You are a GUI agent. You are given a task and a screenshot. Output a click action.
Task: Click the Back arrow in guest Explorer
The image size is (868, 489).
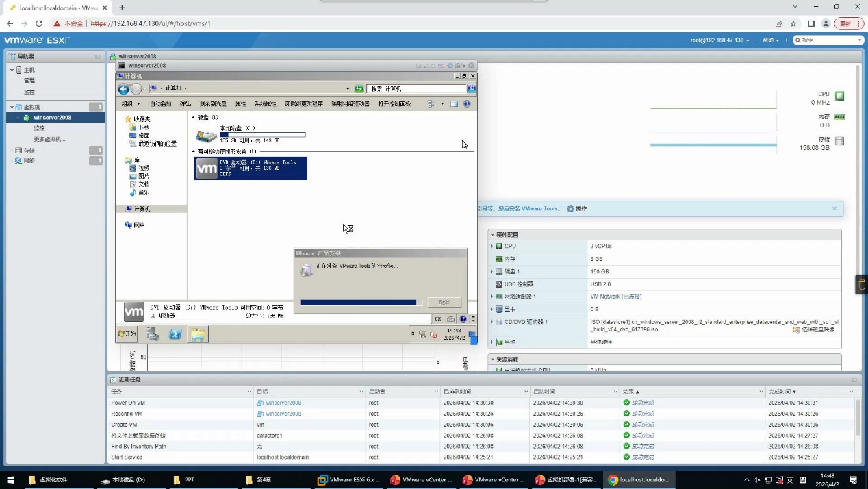(124, 89)
